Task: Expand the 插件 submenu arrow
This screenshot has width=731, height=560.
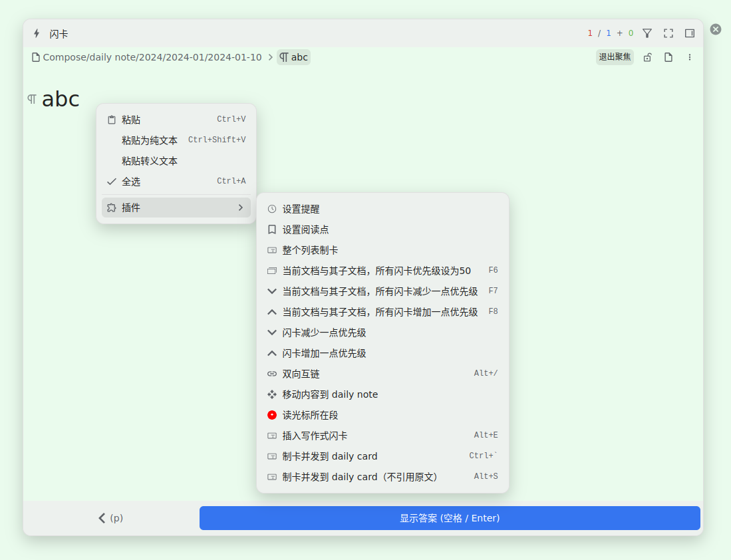Action: pyautogui.click(x=240, y=208)
